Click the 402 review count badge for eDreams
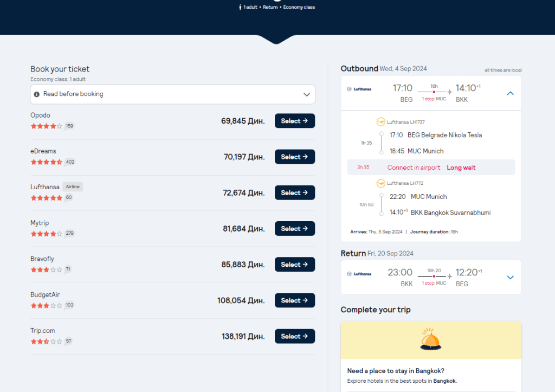 [69, 162]
